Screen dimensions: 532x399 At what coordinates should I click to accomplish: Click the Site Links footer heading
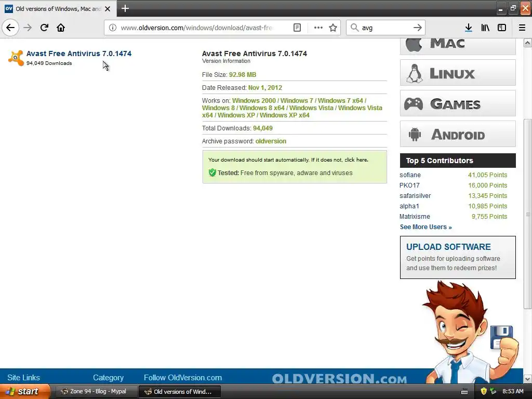[23, 378]
